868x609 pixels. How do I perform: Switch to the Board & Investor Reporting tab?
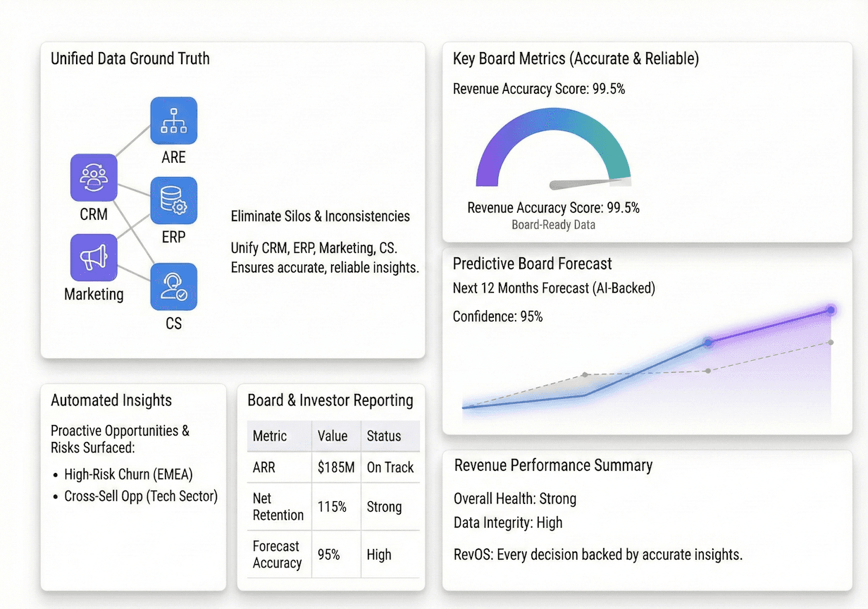point(330,400)
